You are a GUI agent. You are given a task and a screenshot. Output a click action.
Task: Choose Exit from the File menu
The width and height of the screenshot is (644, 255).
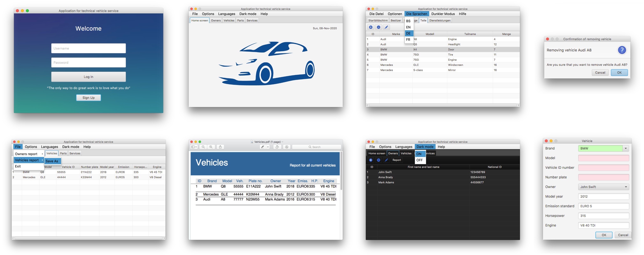[29, 167]
